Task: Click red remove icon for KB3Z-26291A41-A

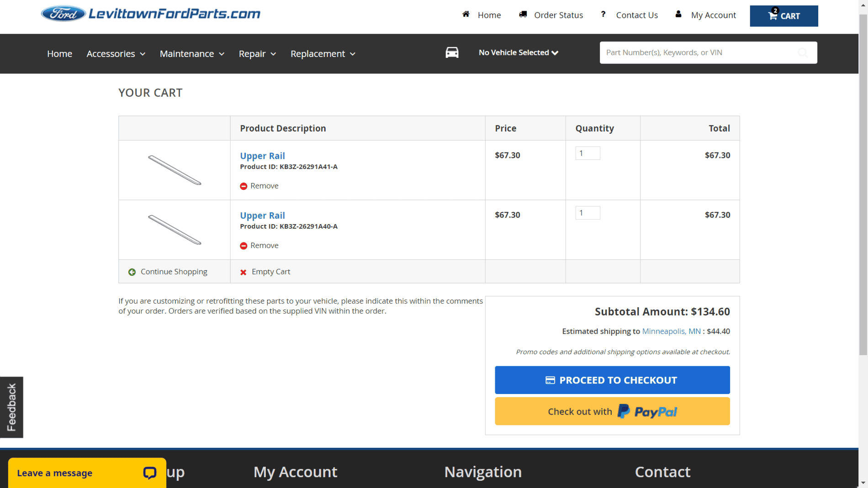Action: click(243, 186)
